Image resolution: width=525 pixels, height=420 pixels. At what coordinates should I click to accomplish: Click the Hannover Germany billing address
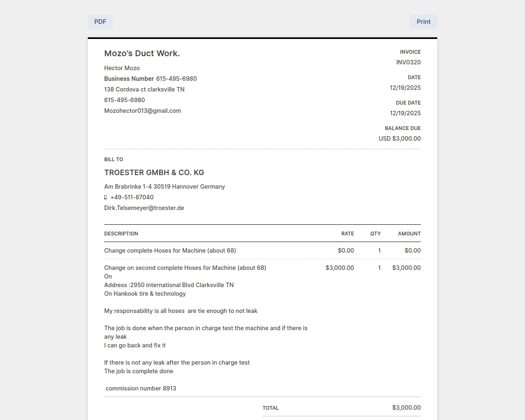(x=164, y=187)
